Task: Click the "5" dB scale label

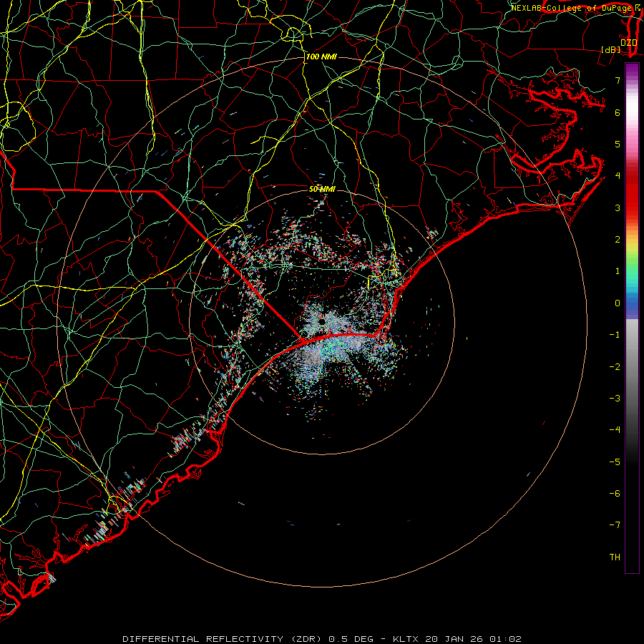Action: [x=618, y=144]
